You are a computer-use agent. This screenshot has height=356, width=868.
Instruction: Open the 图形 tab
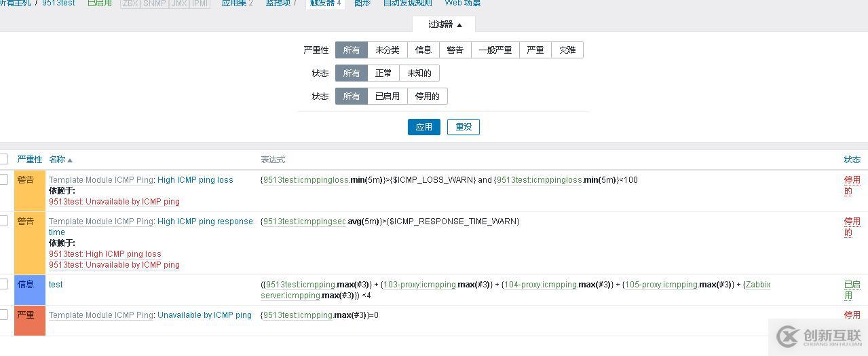pos(362,3)
